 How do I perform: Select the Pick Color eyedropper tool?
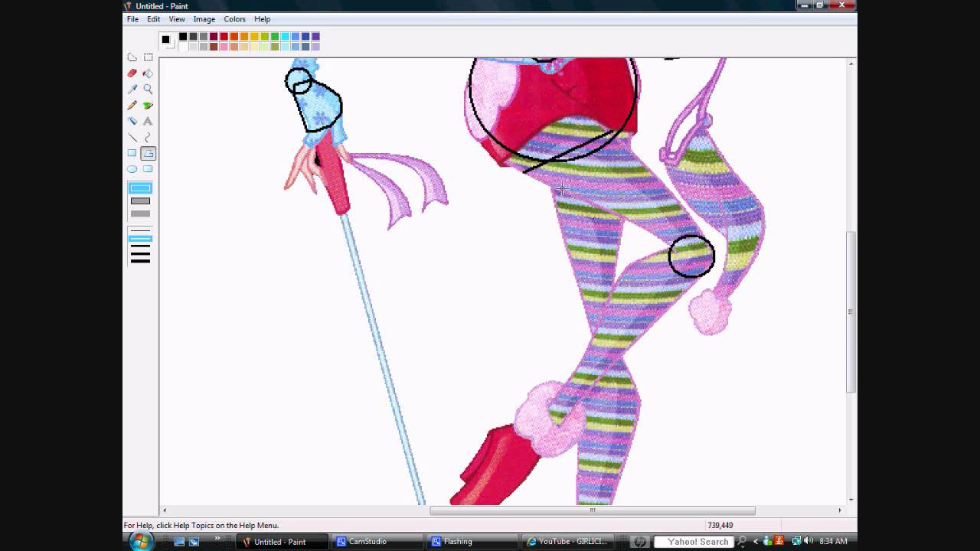click(132, 90)
